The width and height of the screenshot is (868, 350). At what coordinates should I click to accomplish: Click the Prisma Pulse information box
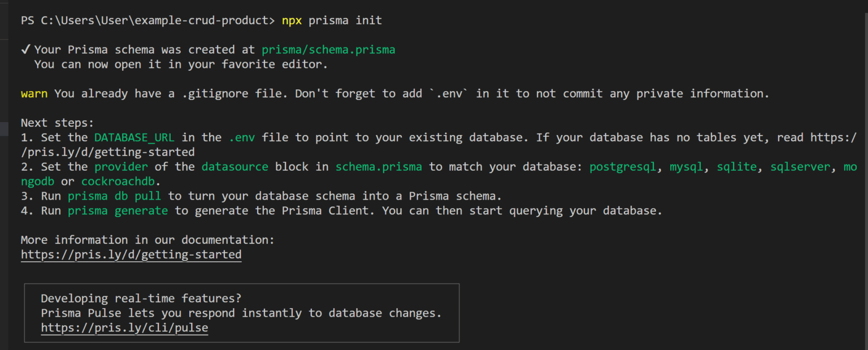click(x=242, y=313)
